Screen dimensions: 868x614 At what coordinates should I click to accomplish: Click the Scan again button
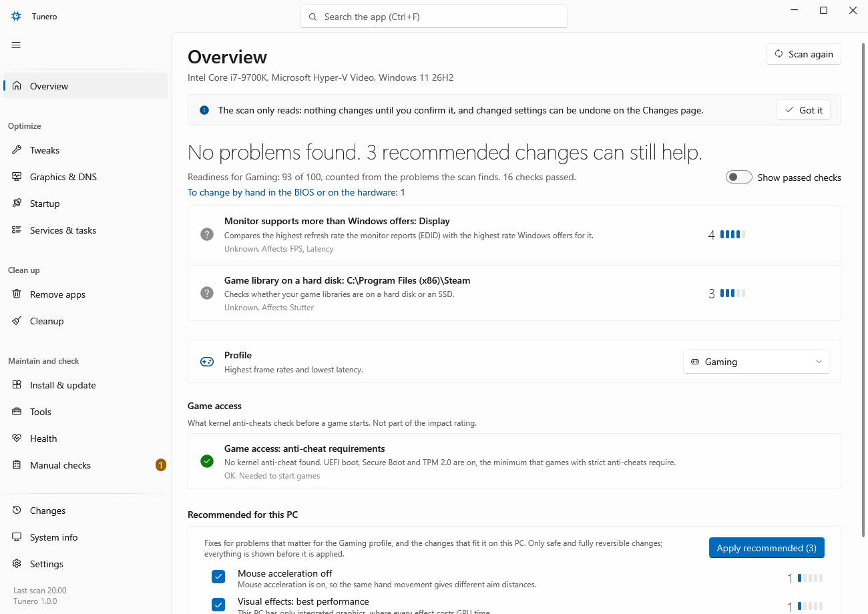coord(803,54)
